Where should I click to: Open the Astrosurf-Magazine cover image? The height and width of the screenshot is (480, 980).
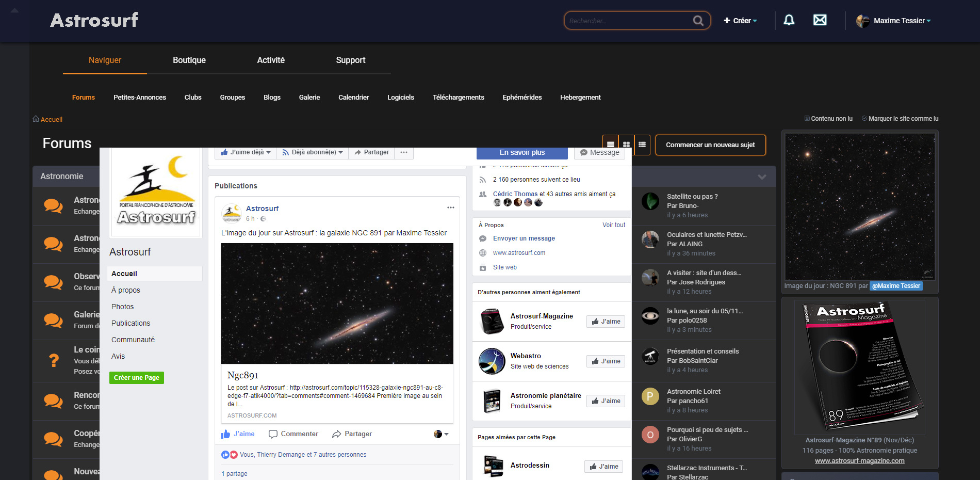click(x=860, y=367)
